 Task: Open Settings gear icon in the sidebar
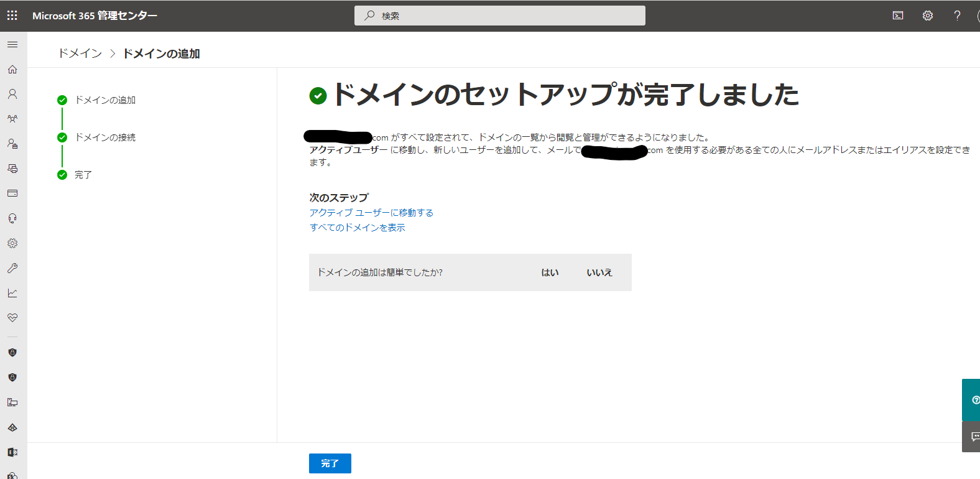pos(12,243)
